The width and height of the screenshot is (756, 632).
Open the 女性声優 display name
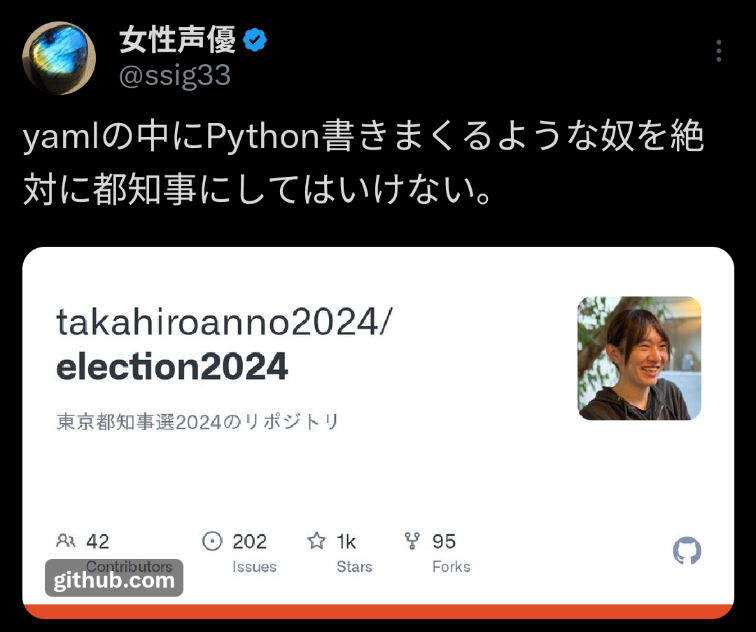(x=177, y=40)
